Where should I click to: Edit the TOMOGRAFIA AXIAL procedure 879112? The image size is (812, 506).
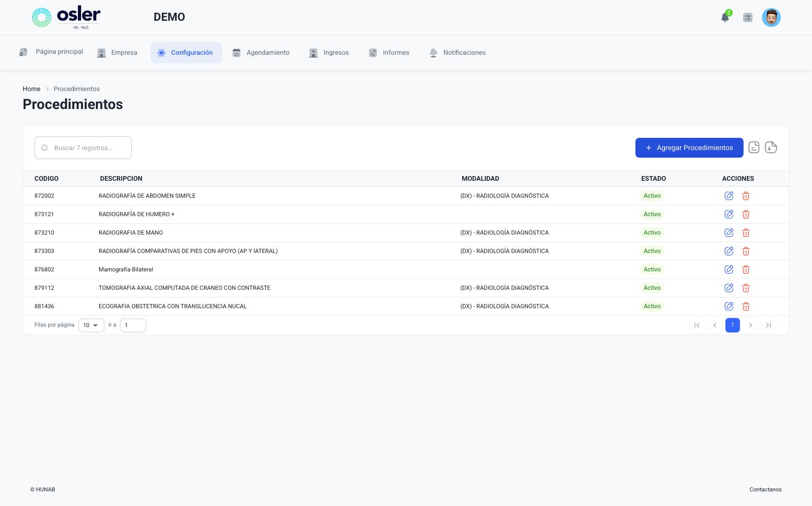click(x=729, y=288)
